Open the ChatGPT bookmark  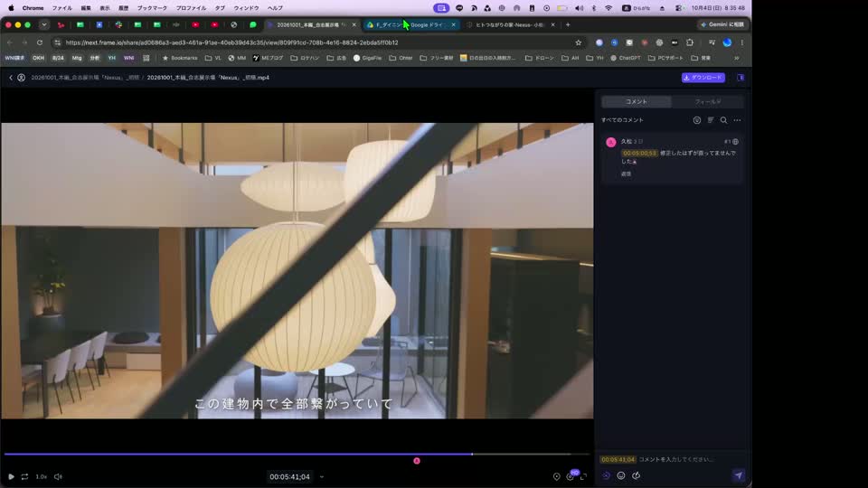point(626,58)
